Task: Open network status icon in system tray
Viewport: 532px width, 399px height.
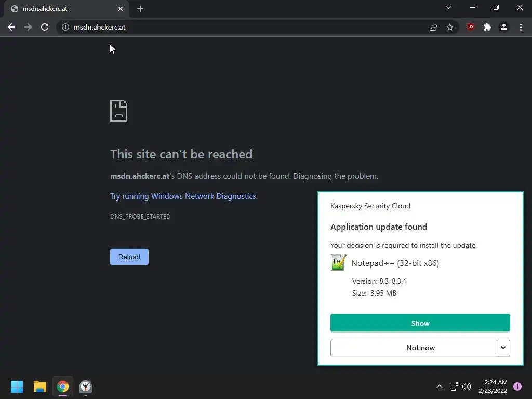Action: coord(454,387)
